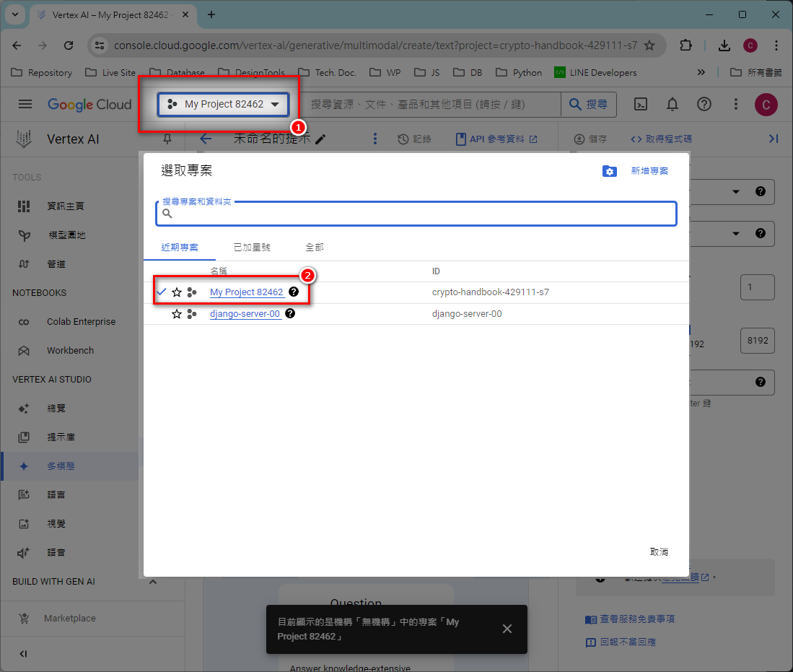Viewport: 793px width, 672px height.
Task: Click the search button in the Cloud console
Action: coord(588,104)
